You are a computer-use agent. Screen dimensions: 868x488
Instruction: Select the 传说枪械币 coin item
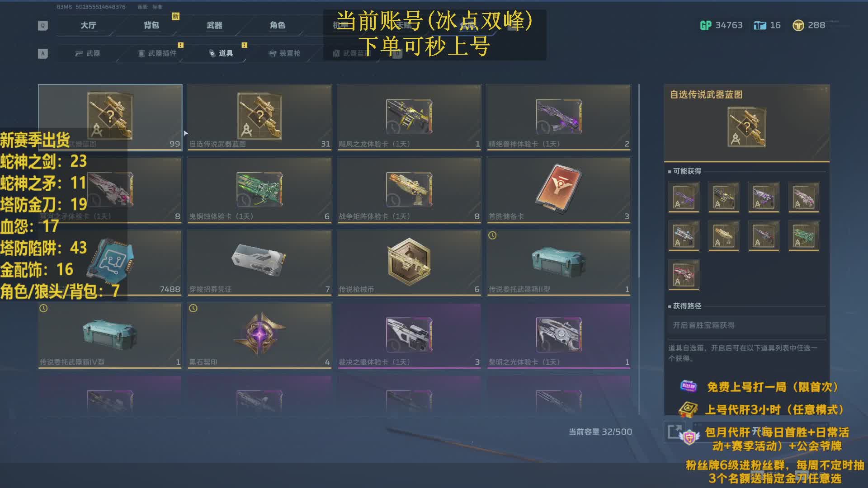coord(409,263)
